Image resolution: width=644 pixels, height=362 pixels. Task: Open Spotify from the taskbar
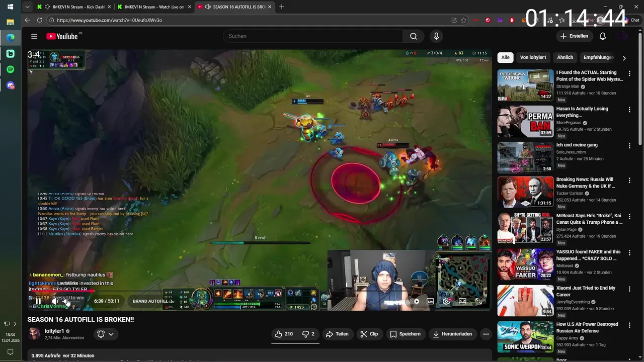10,69
